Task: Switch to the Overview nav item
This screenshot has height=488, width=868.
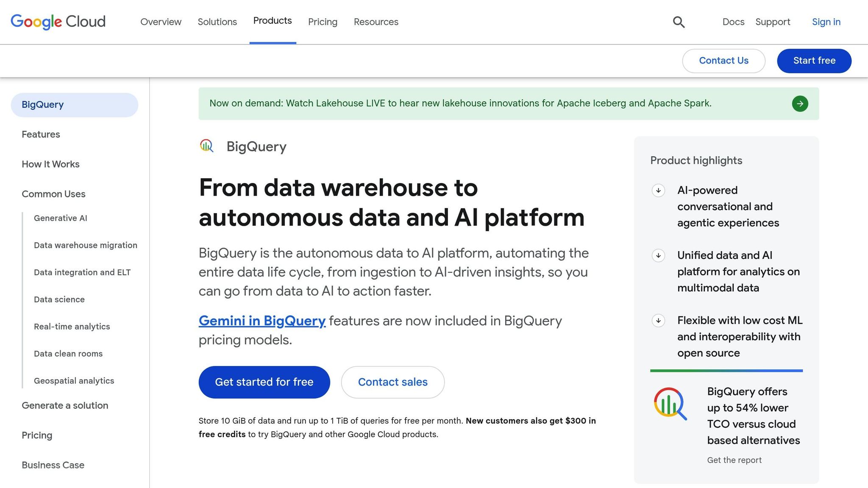Action: tap(161, 22)
